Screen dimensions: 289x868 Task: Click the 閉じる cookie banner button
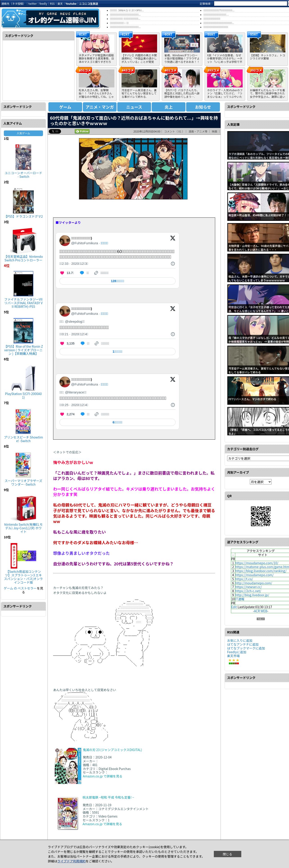(227, 854)
